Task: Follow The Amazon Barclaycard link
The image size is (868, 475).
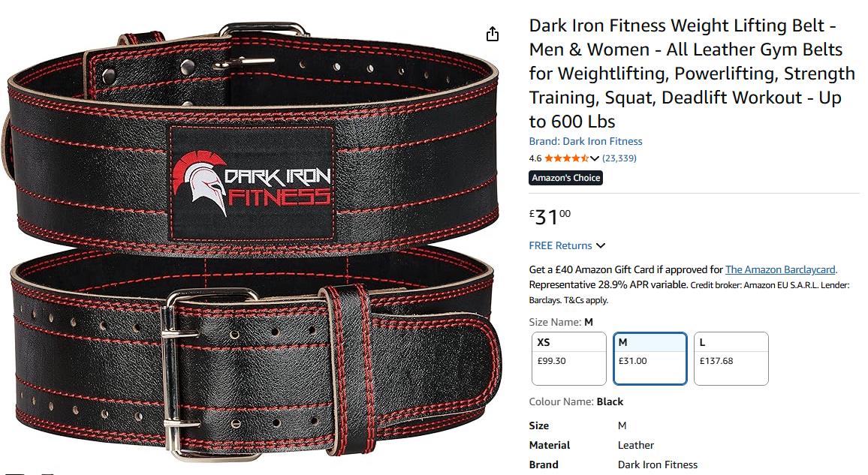Action: (x=780, y=269)
